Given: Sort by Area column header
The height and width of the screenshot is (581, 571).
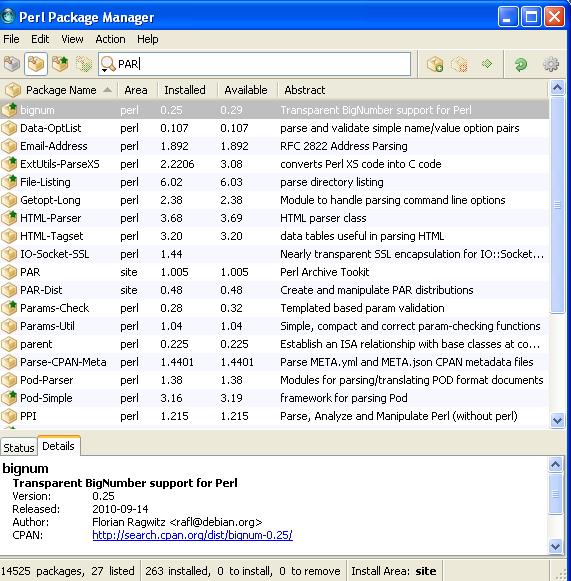Looking at the screenshot, I should [x=136, y=90].
